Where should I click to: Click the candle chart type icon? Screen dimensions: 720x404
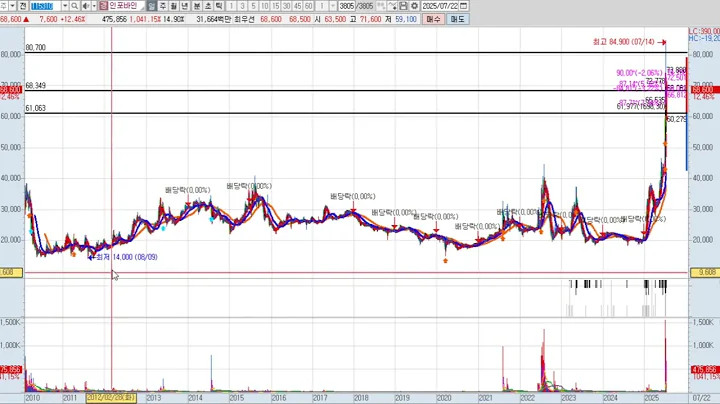point(381,6)
